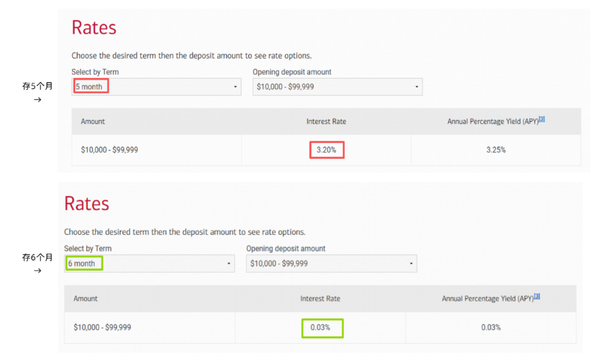The image size is (601, 364).
Task: Click Interest Rate header above 3.20%
Action: (x=326, y=121)
